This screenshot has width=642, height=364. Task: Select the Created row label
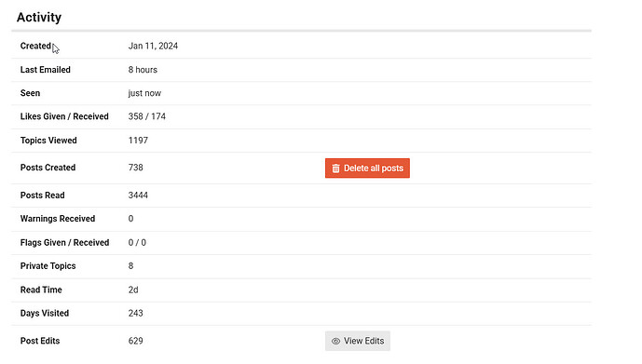tap(35, 46)
